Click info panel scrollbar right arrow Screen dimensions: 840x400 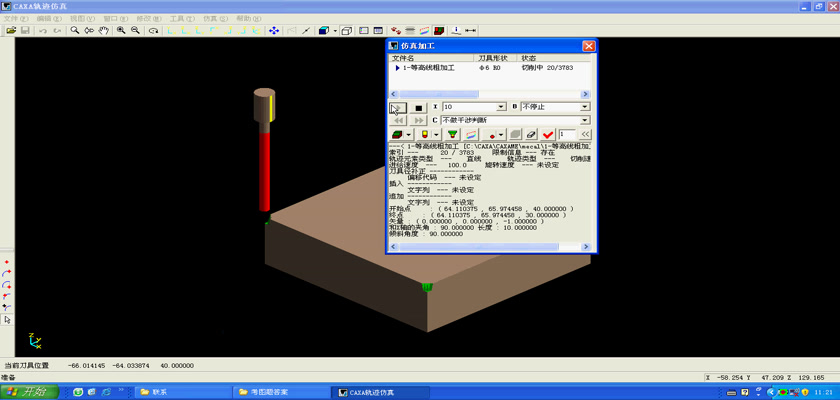586,247
